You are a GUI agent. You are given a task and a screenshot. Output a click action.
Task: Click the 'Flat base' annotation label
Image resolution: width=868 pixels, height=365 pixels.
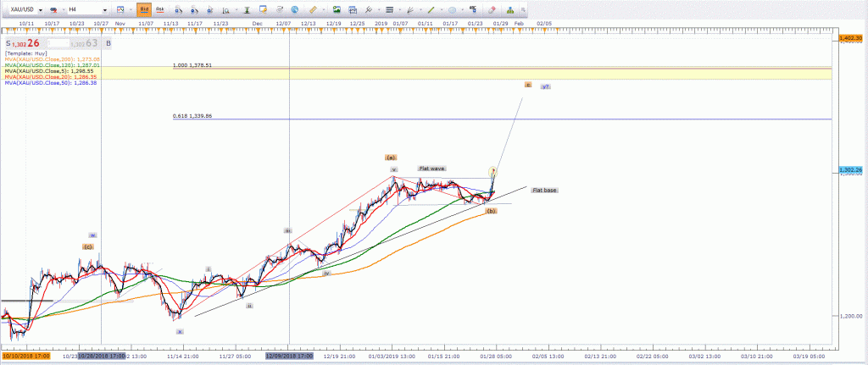pyautogui.click(x=544, y=191)
